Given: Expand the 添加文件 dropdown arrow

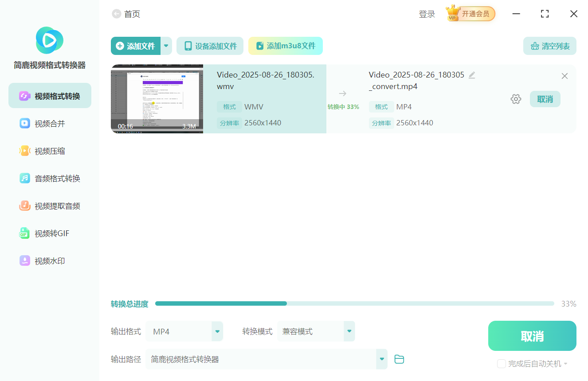Looking at the screenshot, I should pos(166,46).
